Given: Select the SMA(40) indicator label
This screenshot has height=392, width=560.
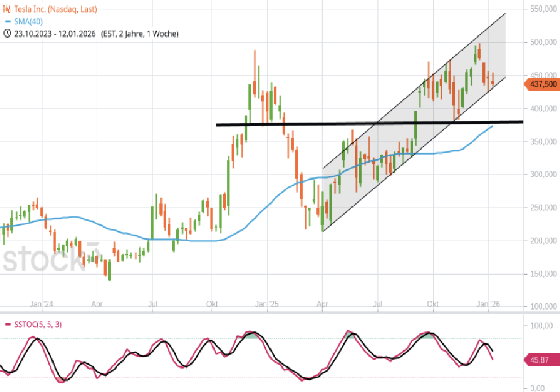Looking at the screenshot, I should (x=28, y=21).
